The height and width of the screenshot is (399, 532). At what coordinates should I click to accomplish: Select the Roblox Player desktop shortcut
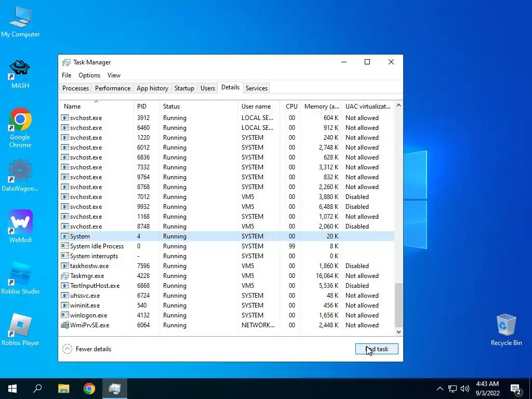tap(20, 330)
